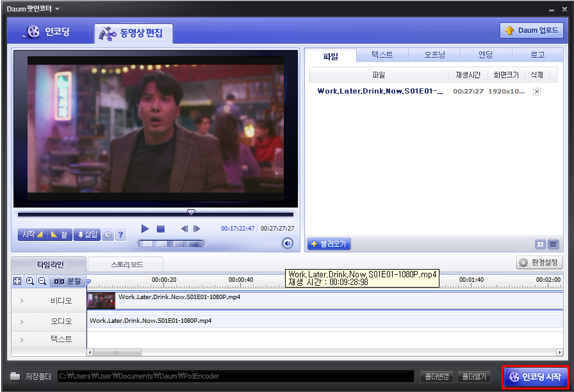Select the 타임라인 tab
The image size is (574, 392).
(x=49, y=265)
